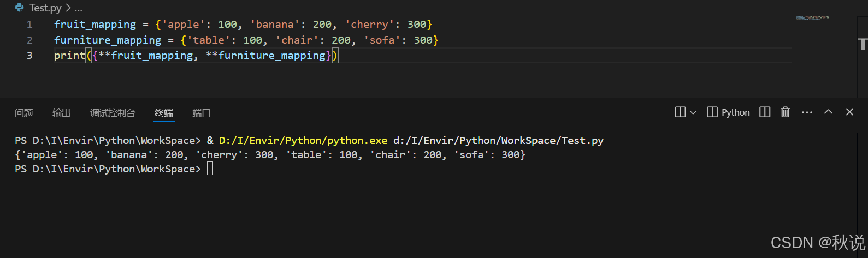Click the Python icon beside terminal name
This screenshot has height=258, width=868.
coord(712,112)
